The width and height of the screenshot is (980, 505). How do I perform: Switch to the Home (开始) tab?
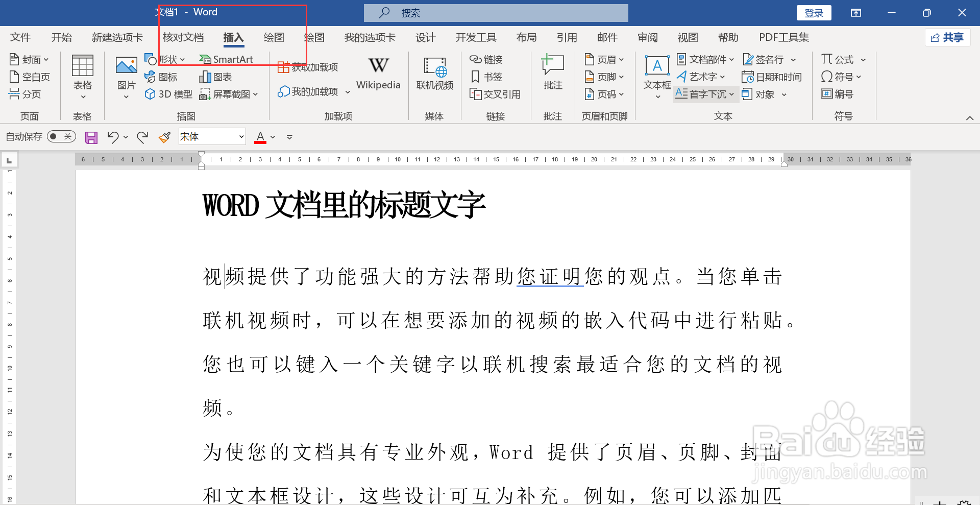pyautogui.click(x=62, y=37)
